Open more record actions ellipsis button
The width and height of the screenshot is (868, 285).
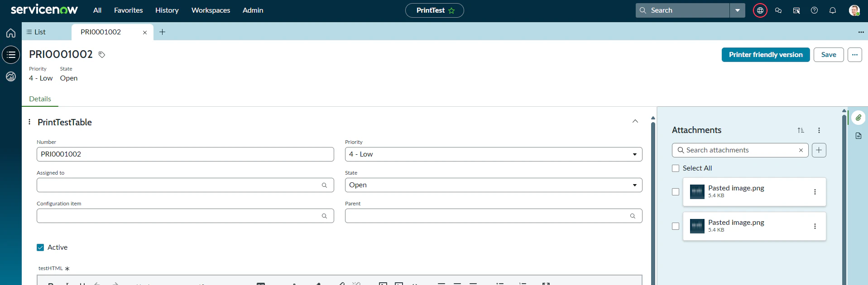click(x=855, y=55)
